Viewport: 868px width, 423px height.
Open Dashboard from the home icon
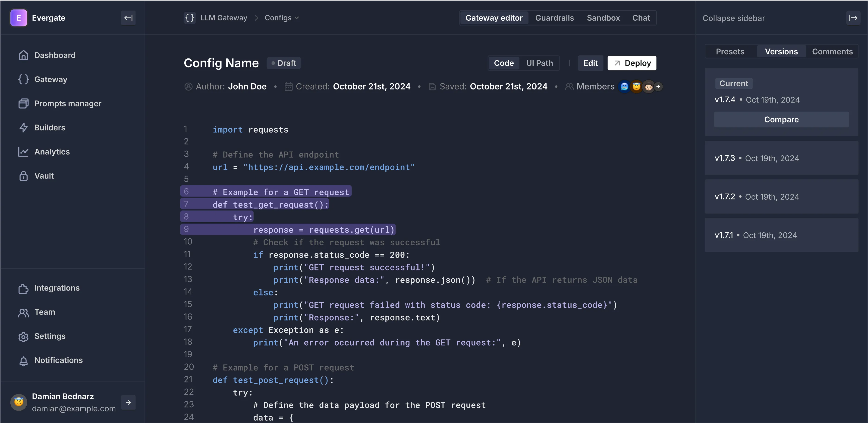(x=23, y=55)
